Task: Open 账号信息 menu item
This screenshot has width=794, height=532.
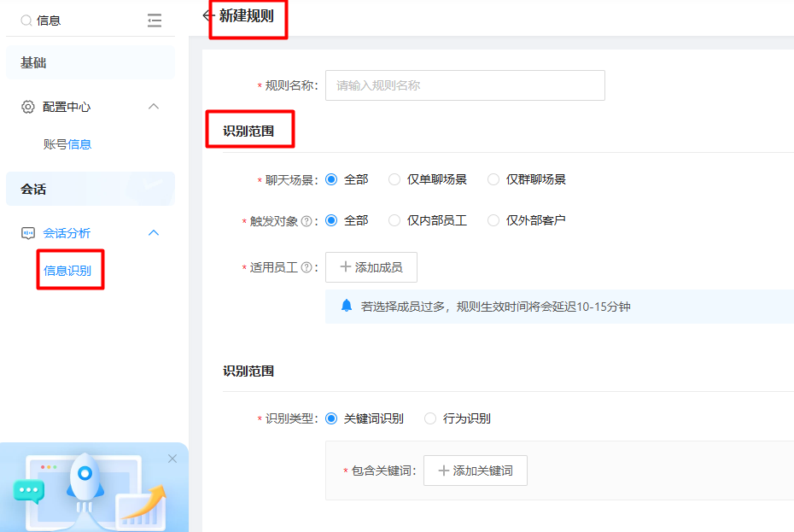Action: (67, 144)
